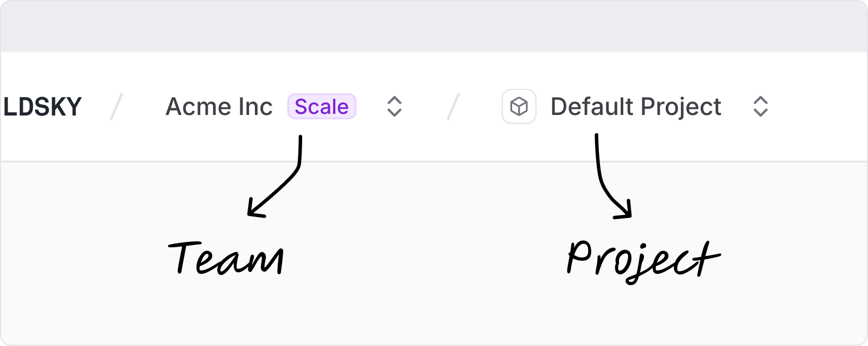Open the team switcher chevron beside Scale
Image resolution: width=868 pixels, height=346 pixels.
click(x=394, y=107)
